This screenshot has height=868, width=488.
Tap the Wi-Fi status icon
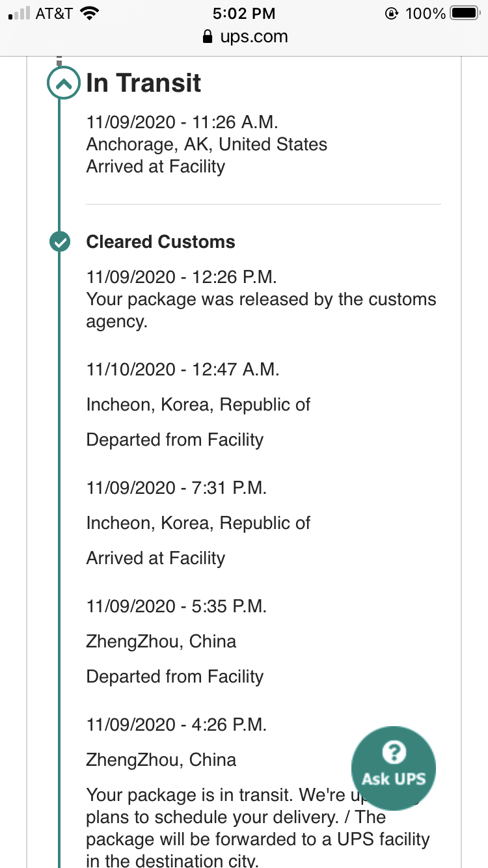tap(89, 13)
